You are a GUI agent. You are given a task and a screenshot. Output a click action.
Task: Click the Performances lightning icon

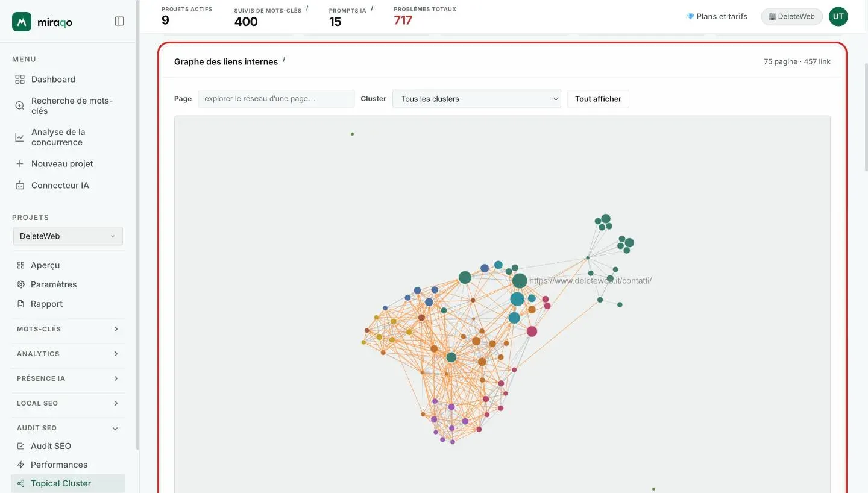pos(21,465)
